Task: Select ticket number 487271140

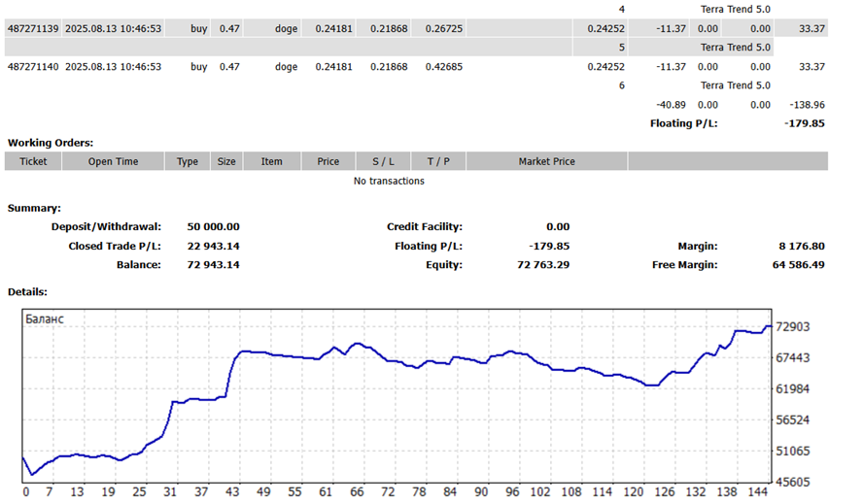Action: click(x=33, y=67)
